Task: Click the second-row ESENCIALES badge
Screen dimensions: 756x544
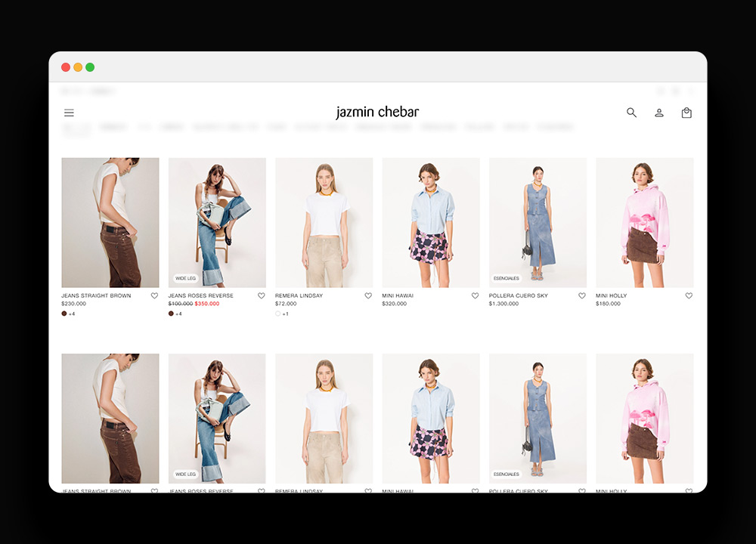Action: (x=507, y=474)
